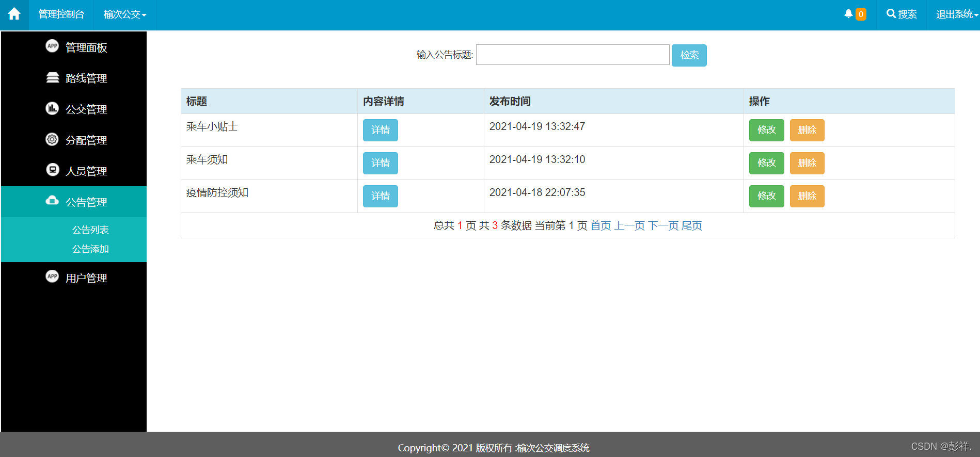The height and width of the screenshot is (457, 980).
Task: Select timestamp 2021-04-19 13:32:10
Action: coord(537,159)
